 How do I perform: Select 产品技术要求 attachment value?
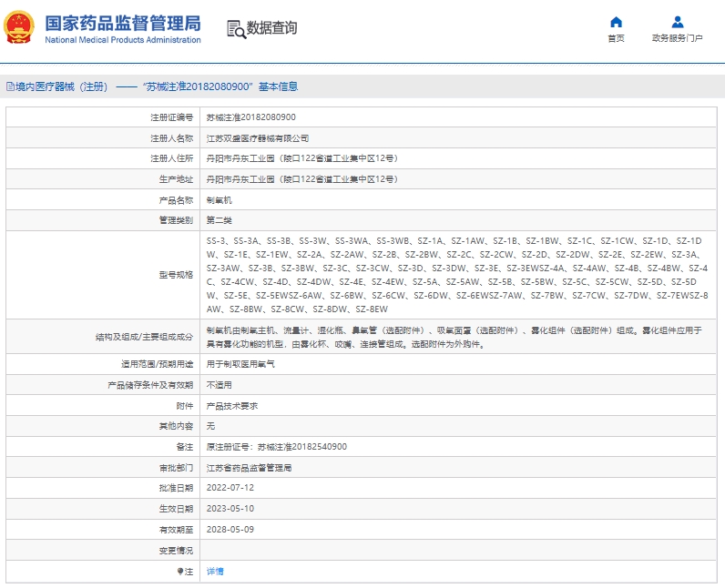pyautogui.click(x=232, y=406)
